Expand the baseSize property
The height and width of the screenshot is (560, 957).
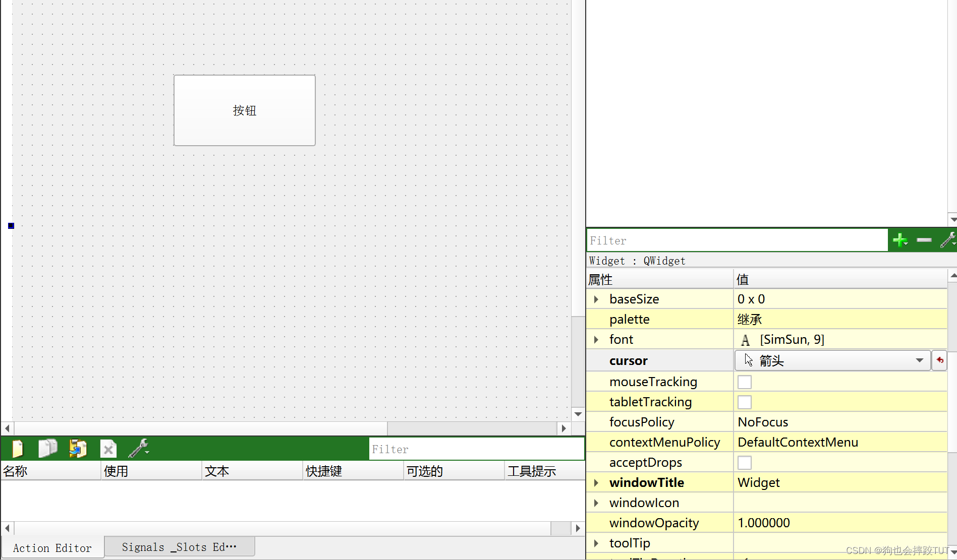click(596, 299)
